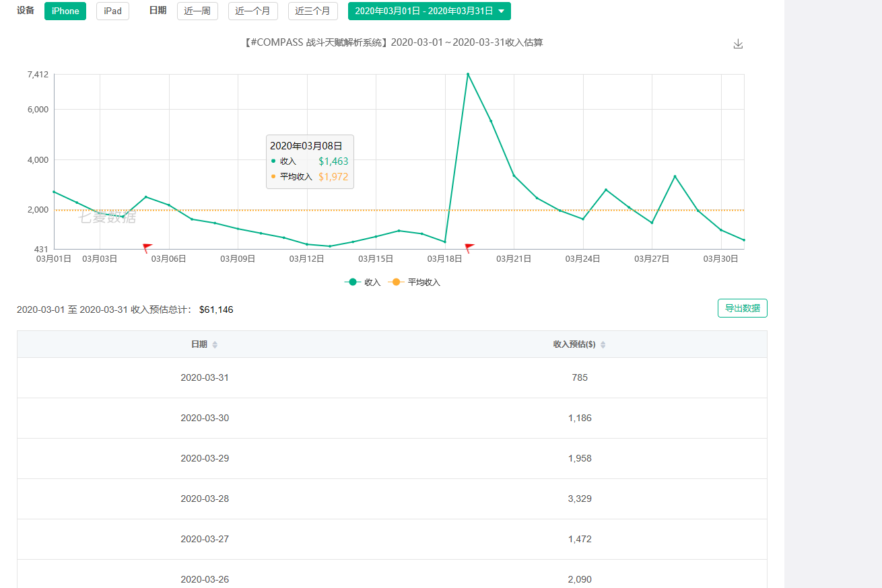Screen dimensions: 882x588
Task: Download the revenue chart image
Action: (738, 44)
